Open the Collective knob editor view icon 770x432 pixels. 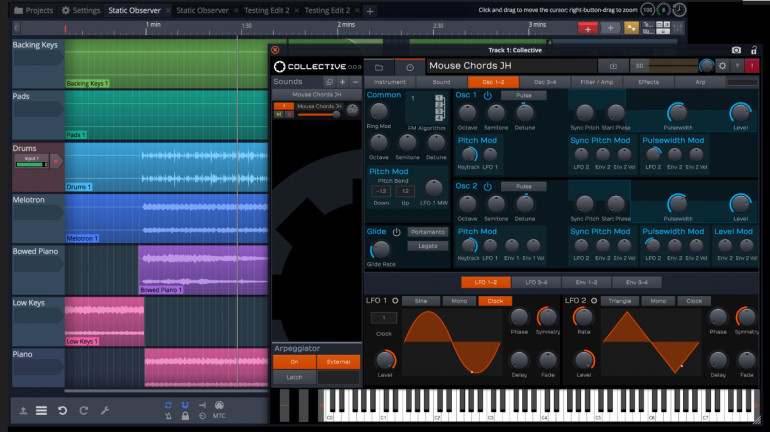[x=410, y=67]
